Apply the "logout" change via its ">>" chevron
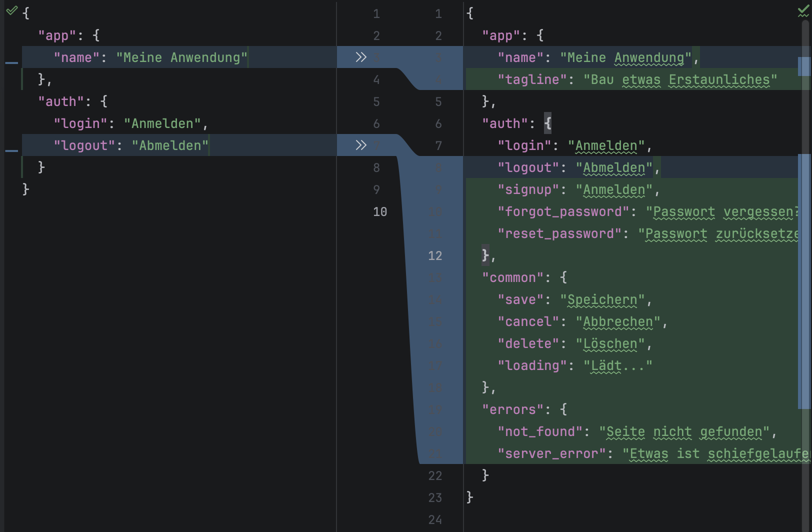The image size is (812, 532). (x=361, y=145)
